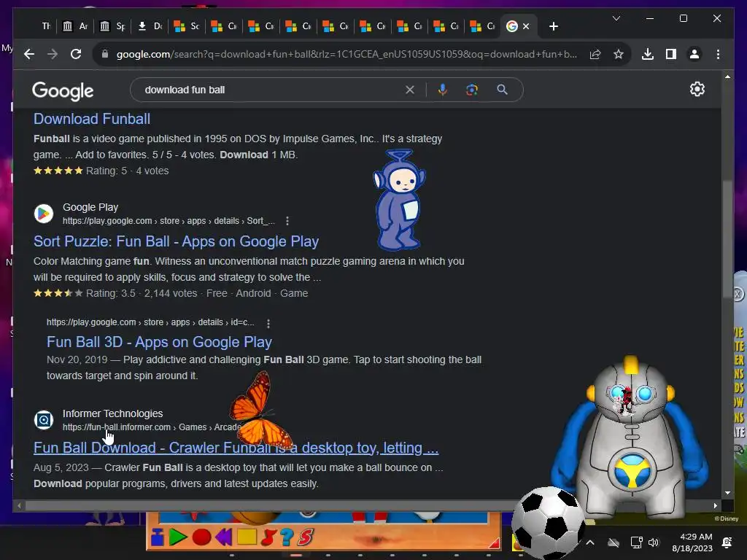Submit search with magnifier icon
The width and height of the screenshot is (747, 560).
click(x=502, y=90)
